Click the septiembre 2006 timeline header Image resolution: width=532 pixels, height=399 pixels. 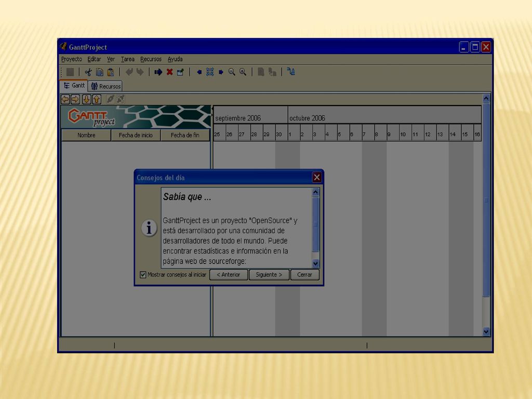pos(250,115)
